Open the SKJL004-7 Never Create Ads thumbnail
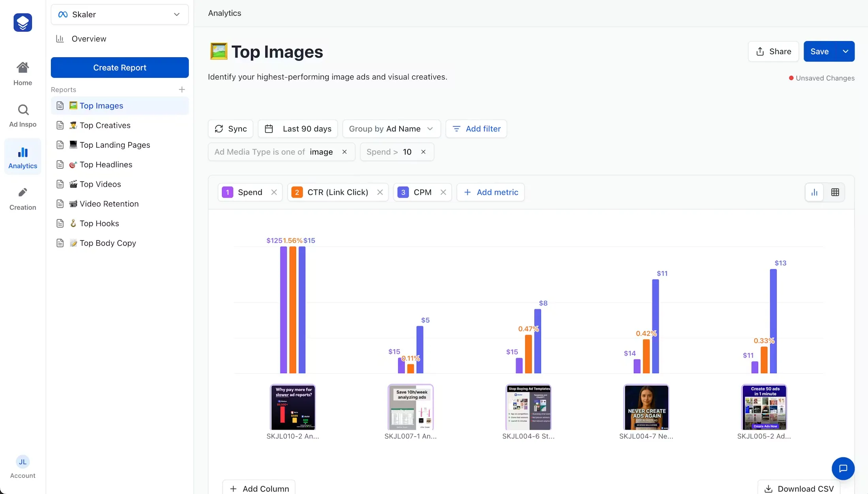Image resolution: width=868 pixels, height=494 pixels. (x=646, y=407)
